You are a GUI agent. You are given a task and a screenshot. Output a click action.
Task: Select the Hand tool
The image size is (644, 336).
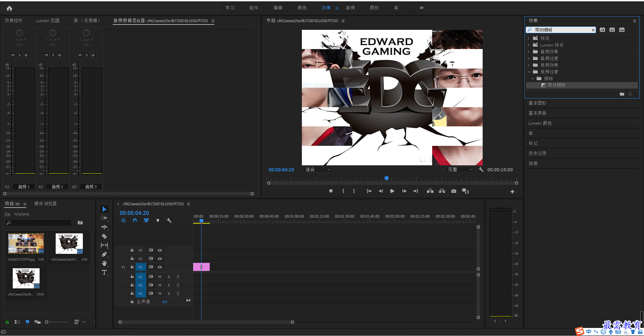(104, 263)
